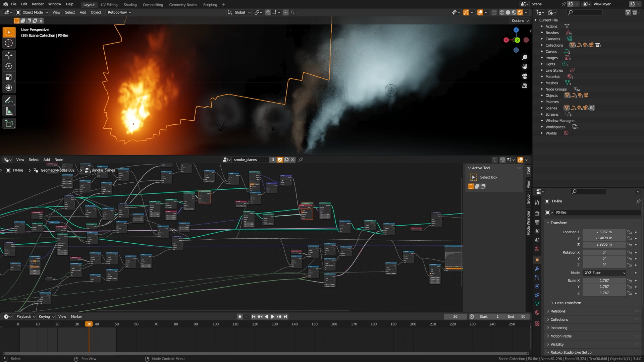Toggle the lock icon beside Location X
This screenshot has height=362, width=644.
[x=630, y=232]
